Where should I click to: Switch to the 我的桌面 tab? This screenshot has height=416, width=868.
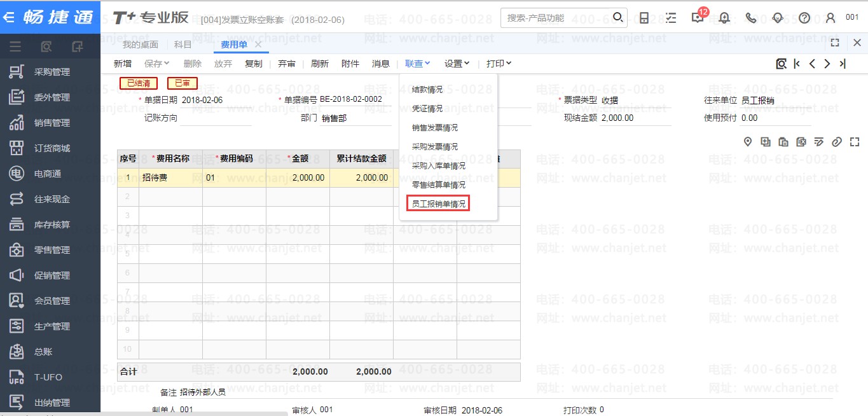pyautogui.click(x=140, y=45)
